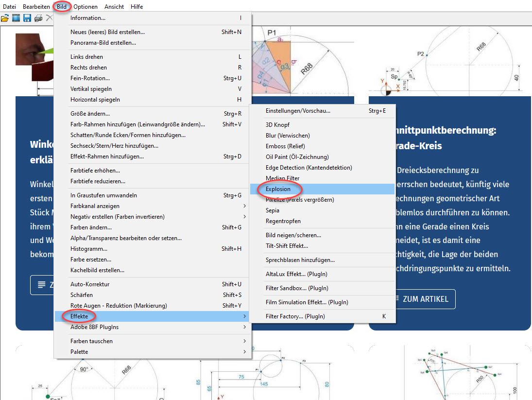Choose Farbtiefe erhöhen...
The image size is (532, 400).
pyautogui.click(x=153, y=170)
